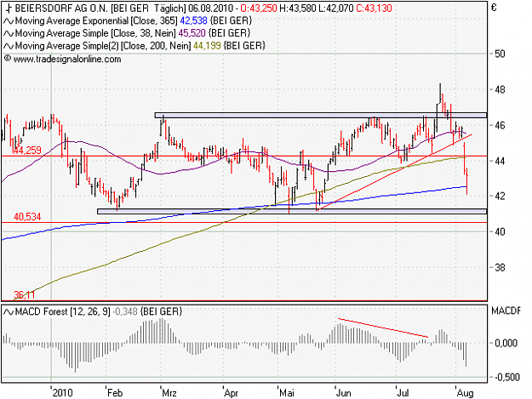This screenshot has height=399, width=532.
Task: Click the 48 price axis label
Action: point(501,90)
